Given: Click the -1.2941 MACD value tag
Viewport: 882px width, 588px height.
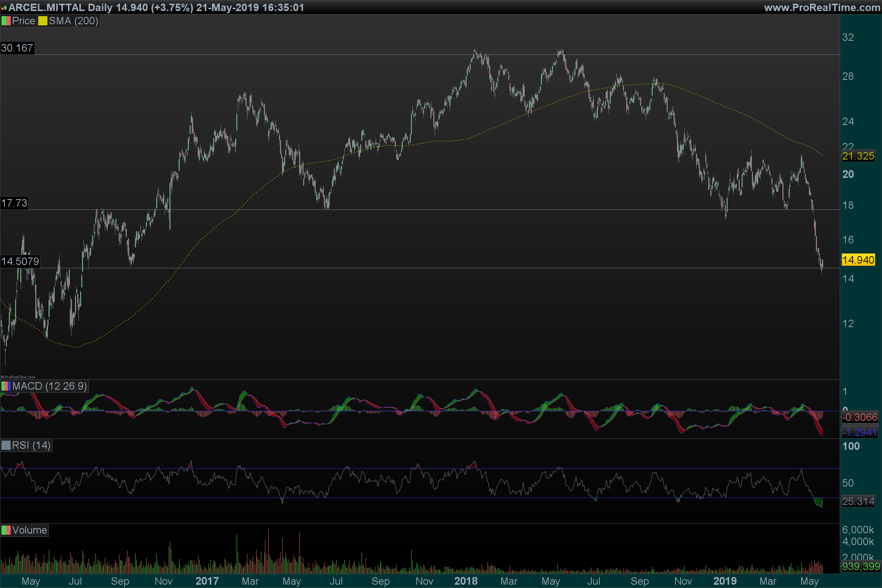Looking at the screenshot, I should [x=860, y=433].
